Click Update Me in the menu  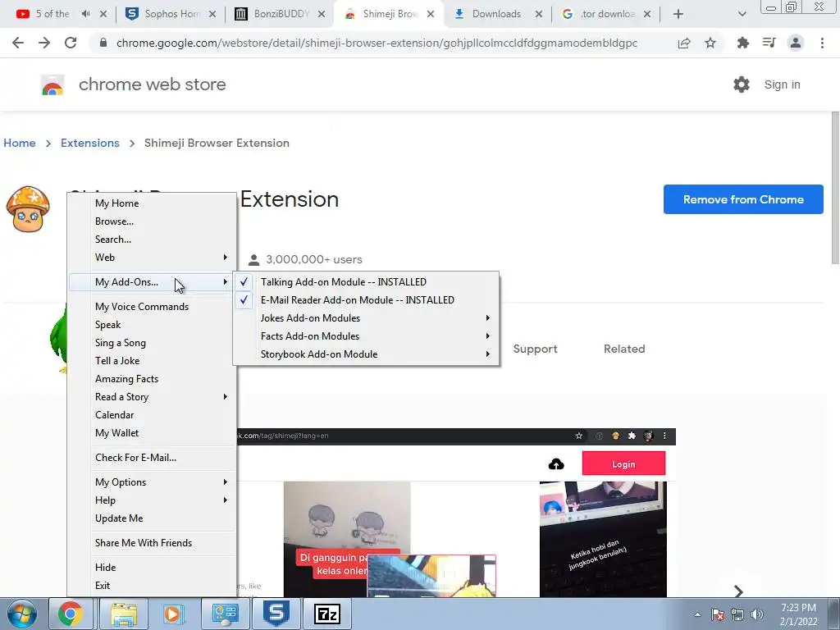click(x=152, y=518)
